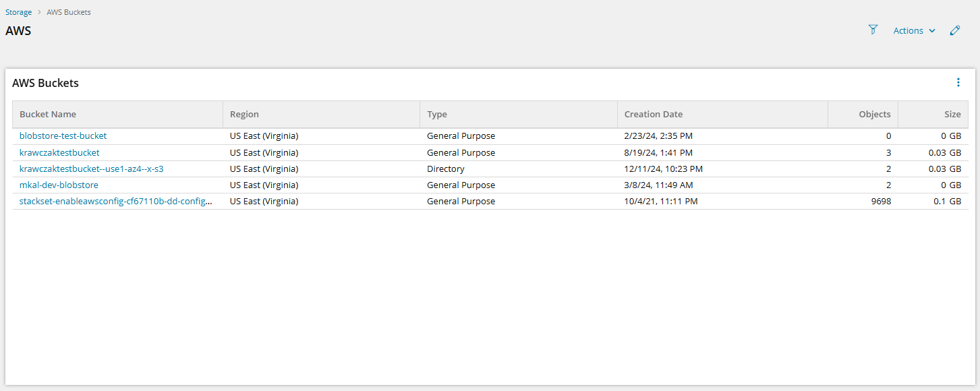Open the AWS Buckets kebab menu

click(958, 82)
